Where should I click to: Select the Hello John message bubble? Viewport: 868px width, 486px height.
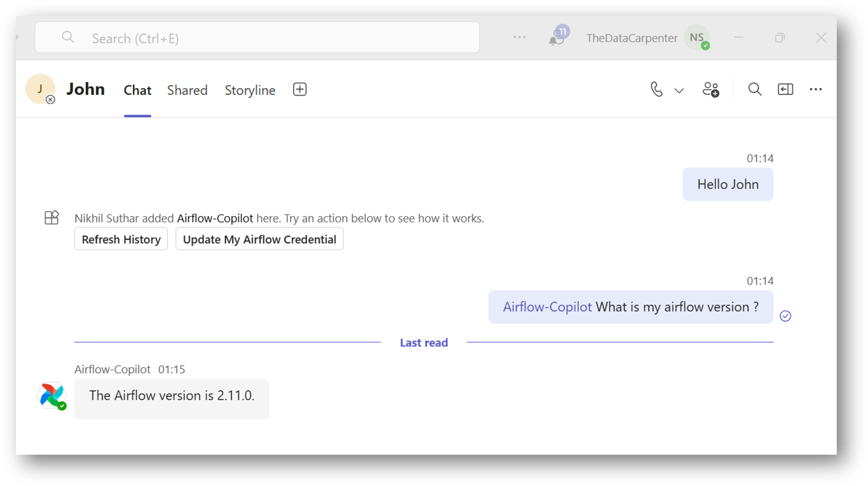(728, 184)
